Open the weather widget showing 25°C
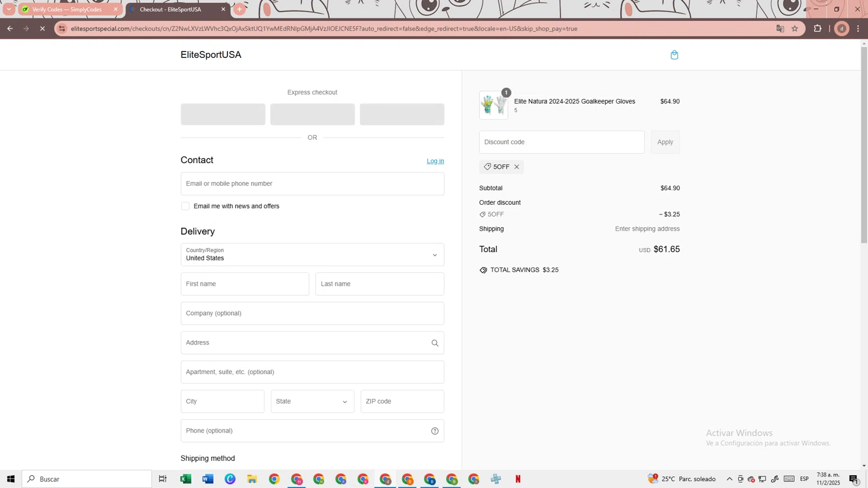 point(682,479)
